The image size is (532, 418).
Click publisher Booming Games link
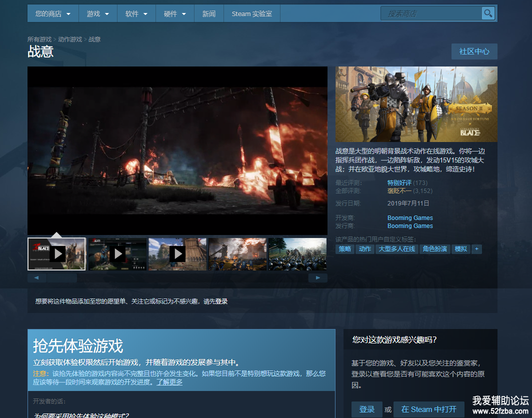point(410,226)
